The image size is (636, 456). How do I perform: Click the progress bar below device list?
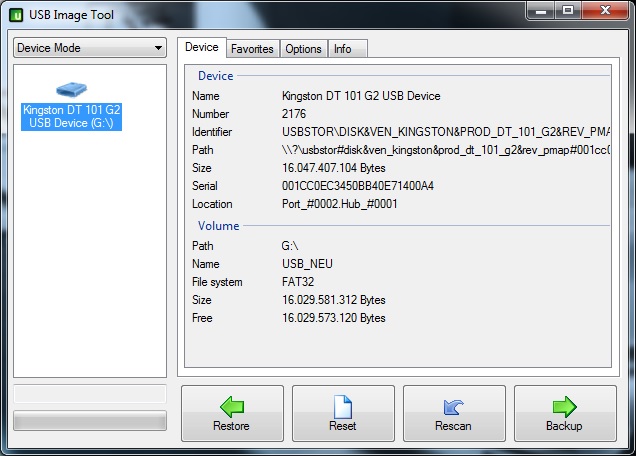[x=90, y=420]
